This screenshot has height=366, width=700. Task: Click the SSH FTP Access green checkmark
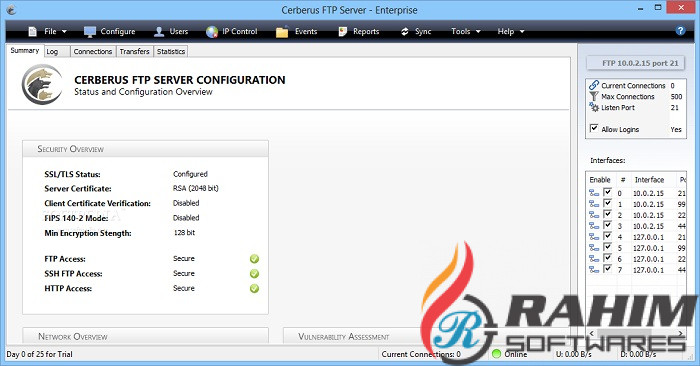254,274
